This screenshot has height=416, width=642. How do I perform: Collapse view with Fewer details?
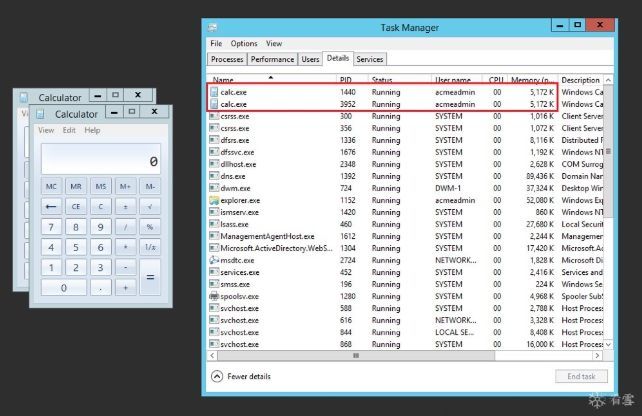pos(241,376)
